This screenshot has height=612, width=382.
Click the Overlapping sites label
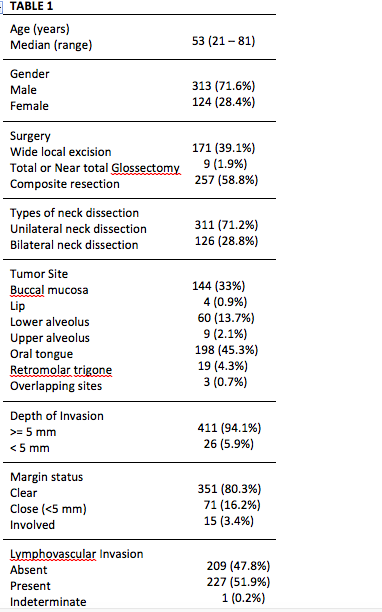pyautogui.click(x=56, y=386)
